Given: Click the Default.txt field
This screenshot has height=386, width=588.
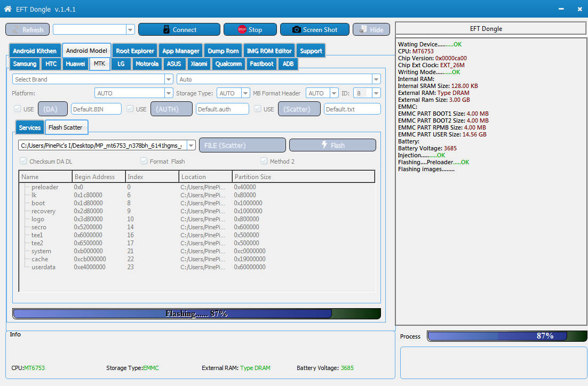Looking at the screenshot, I should coord(352,109).
